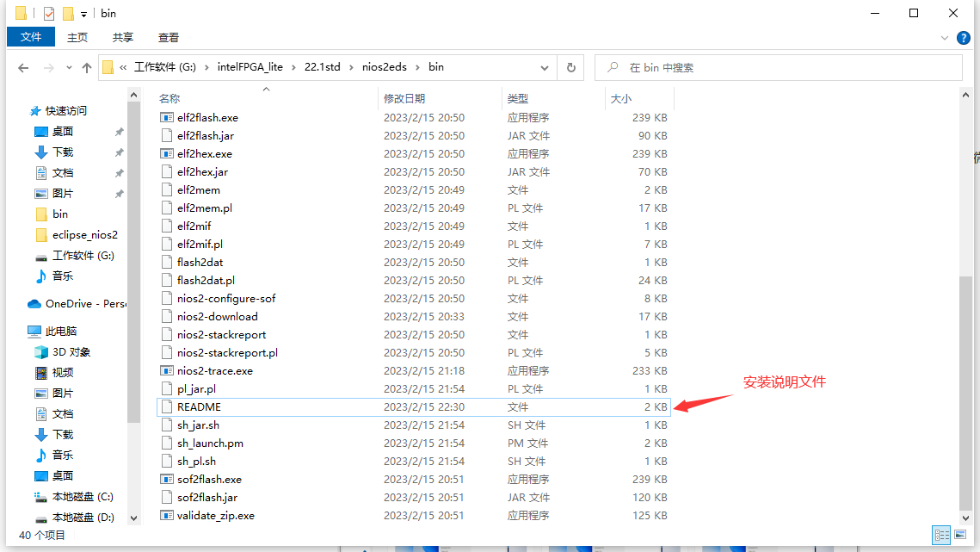
Task: Navigate up to the parent folder
Action: pos(87,67)
